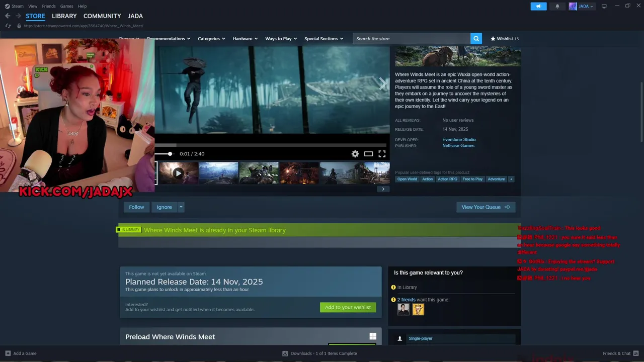Select the STORE tab
The width and height of the screenshot is (644, 362).
35,16
